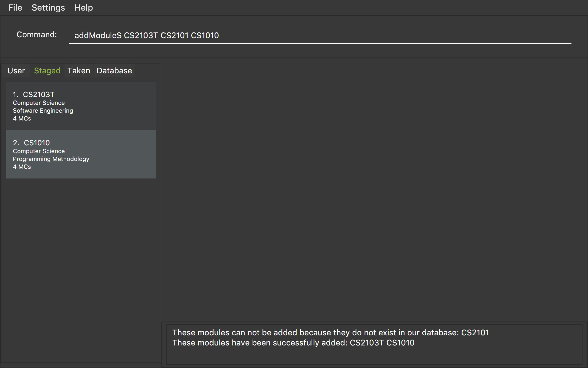This screenshot has height=368, width=588.
Task: Click '4 MCs' under CS2103T
Action: [x=22, y=118]
